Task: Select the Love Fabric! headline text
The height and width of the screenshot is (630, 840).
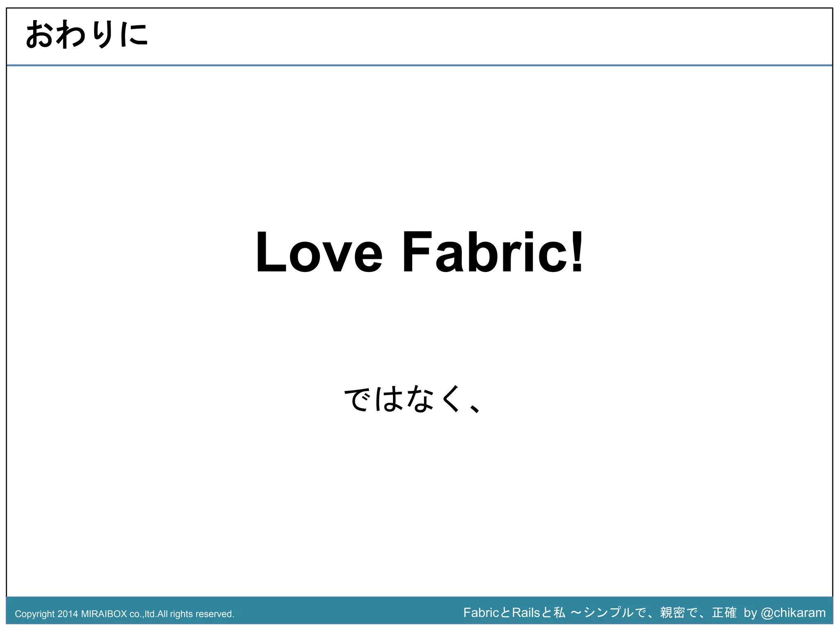Action: pos(419,252)
